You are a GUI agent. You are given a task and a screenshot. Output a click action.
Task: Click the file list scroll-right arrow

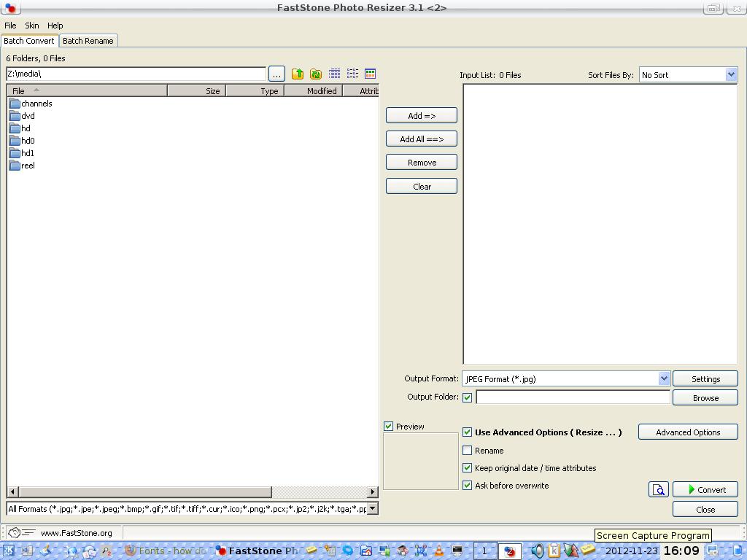click(373, 491)
